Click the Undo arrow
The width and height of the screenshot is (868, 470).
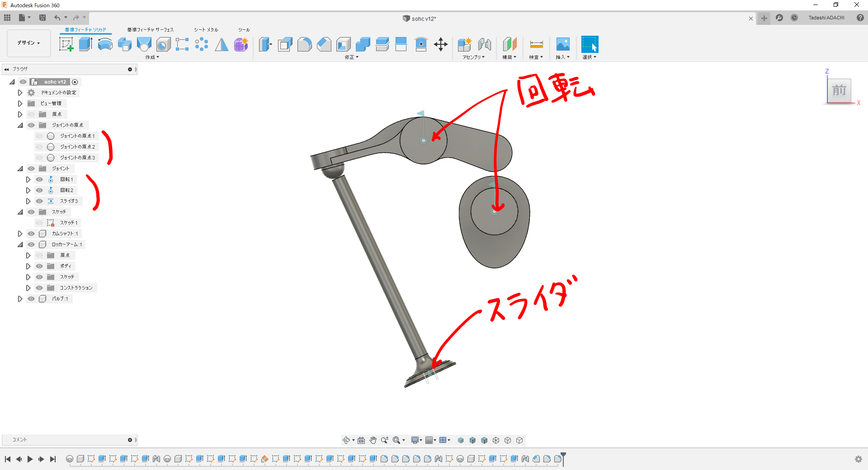point(57,18)
